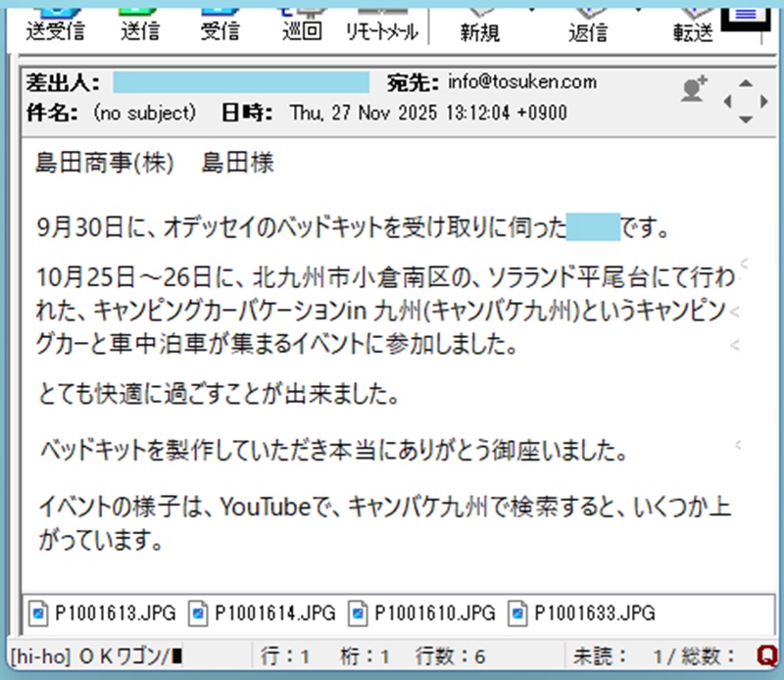Click recipient address info@tosuken.com
The height and width of the screenshot is (680, 784).
521,82
